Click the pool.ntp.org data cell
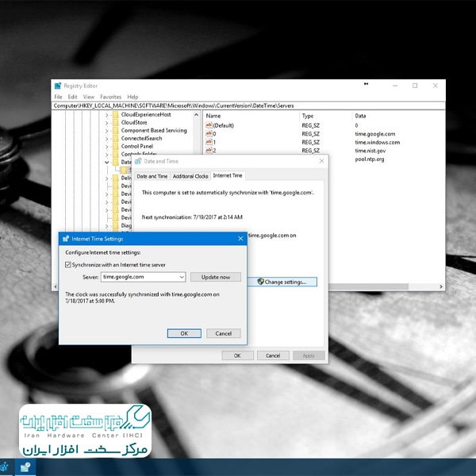The height and width of the screenshot is (476, 476). [x=370, y=159]
